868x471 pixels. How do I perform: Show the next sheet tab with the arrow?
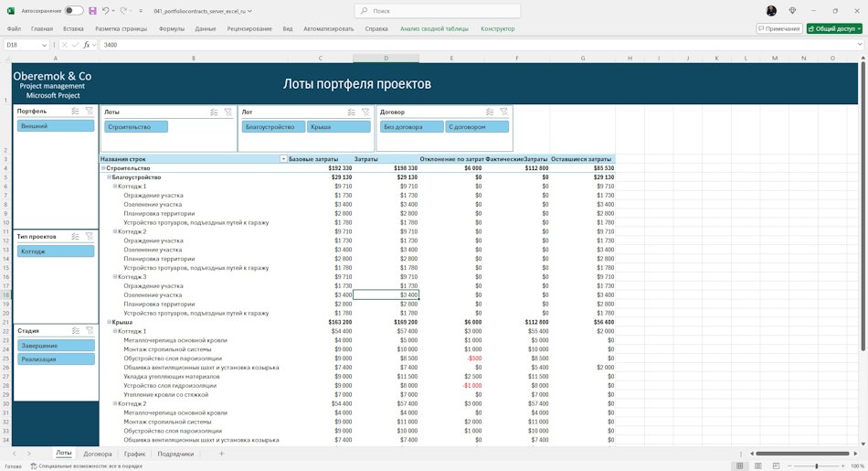[x=29, y=454]
